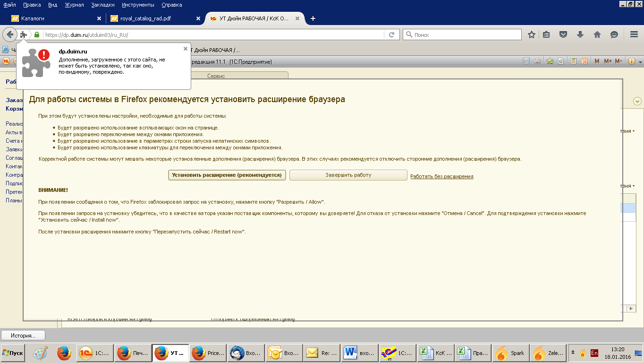Bookmark this page with the star icon

point(532,35)
